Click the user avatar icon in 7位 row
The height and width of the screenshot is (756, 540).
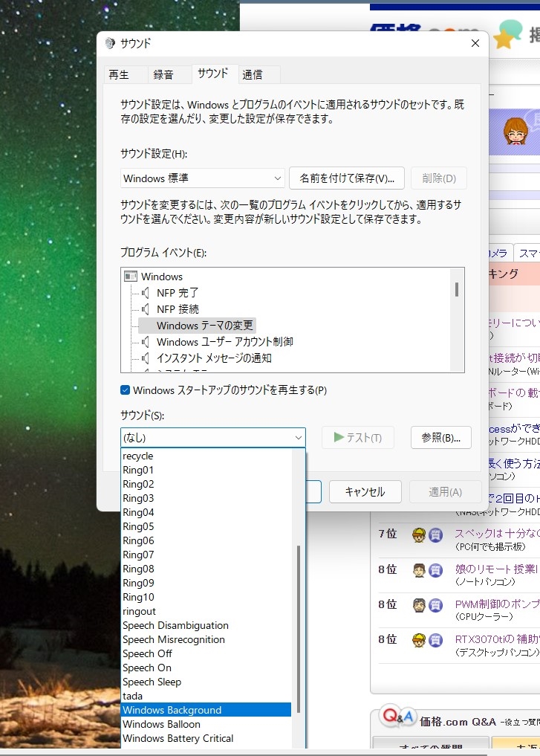coord(419,534)
